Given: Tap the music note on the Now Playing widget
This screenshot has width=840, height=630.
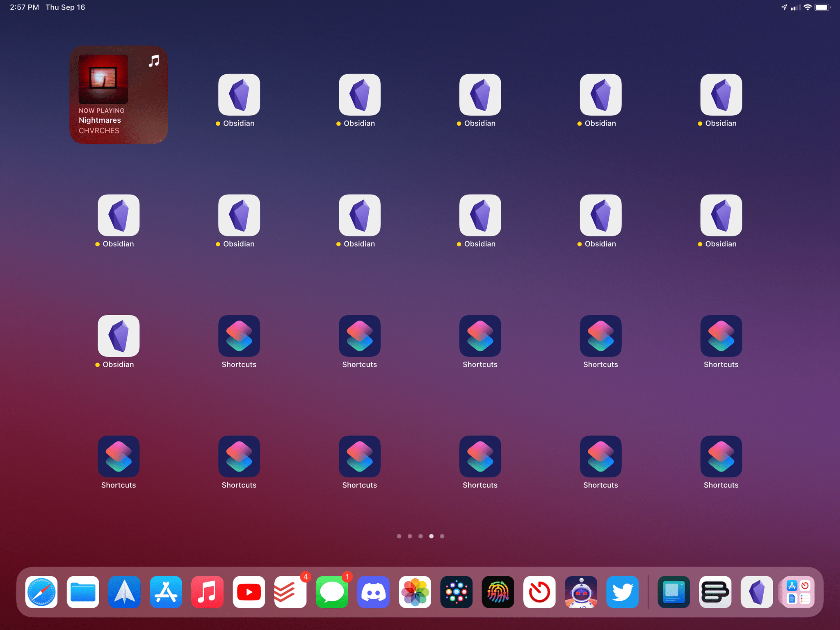Looking at the screenshot, I should pos(154,61).
